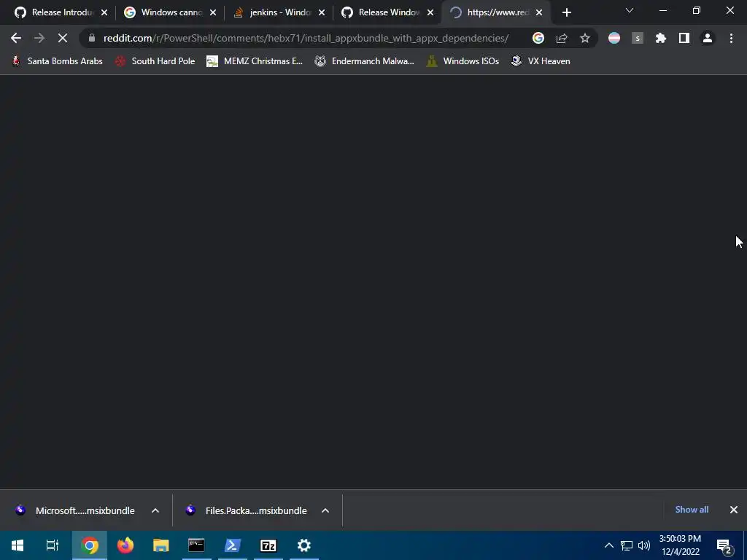This screenshot has height=560, width=747.
Task: Stop loading the Reddit page
Action: 63,38
